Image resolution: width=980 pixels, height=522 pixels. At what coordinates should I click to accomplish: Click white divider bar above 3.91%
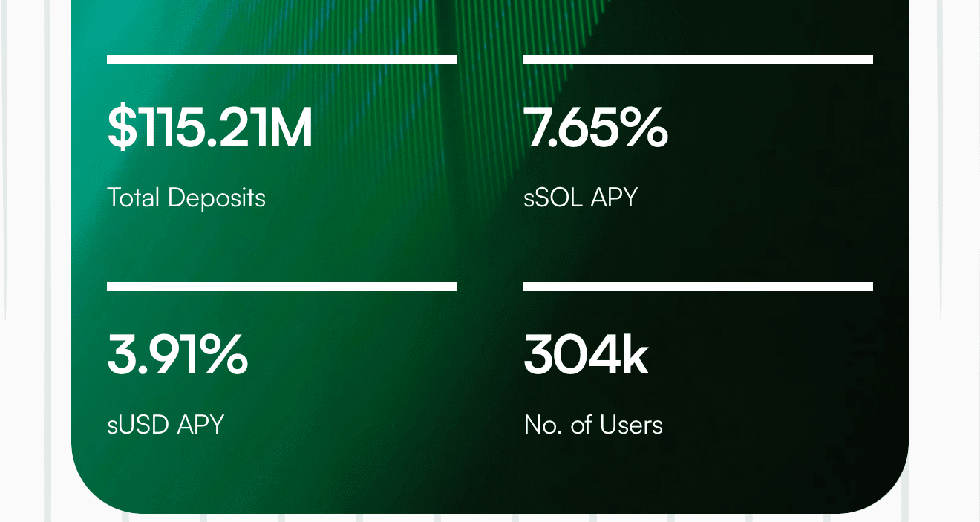281,287
